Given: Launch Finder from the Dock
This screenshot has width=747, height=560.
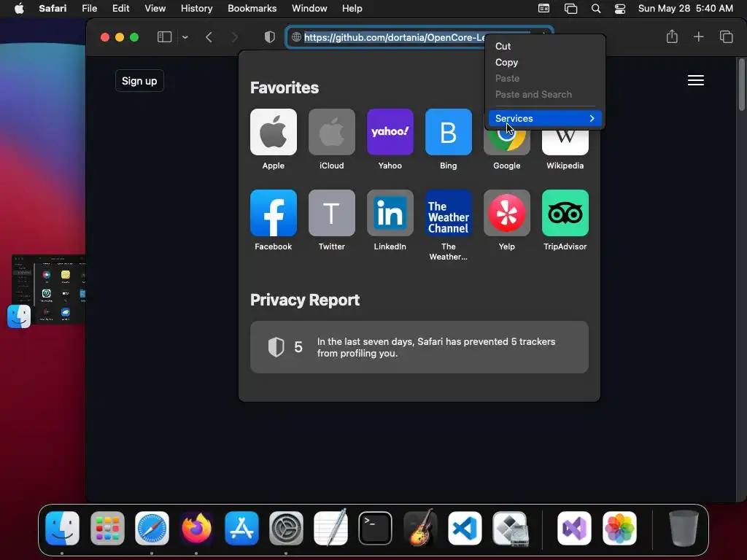Looking at the screenshot, I should pyautogui.click(x=63, y=528).
